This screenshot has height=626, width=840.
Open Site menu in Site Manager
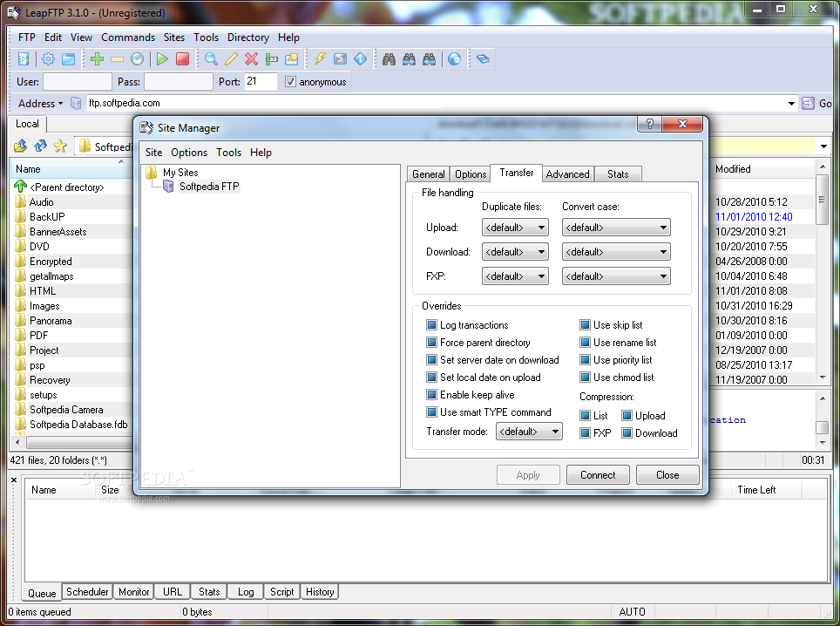tap(153, 153)
